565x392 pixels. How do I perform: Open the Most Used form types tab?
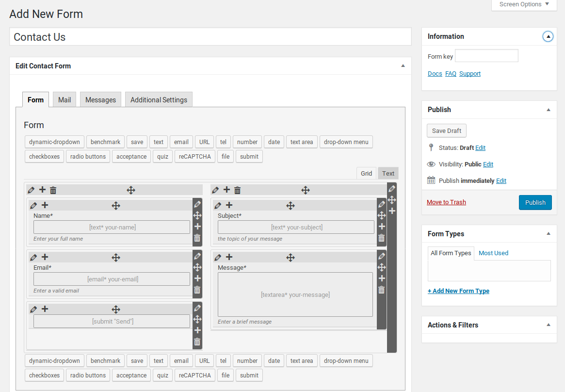pyautogui.click(x=493, y=253)
